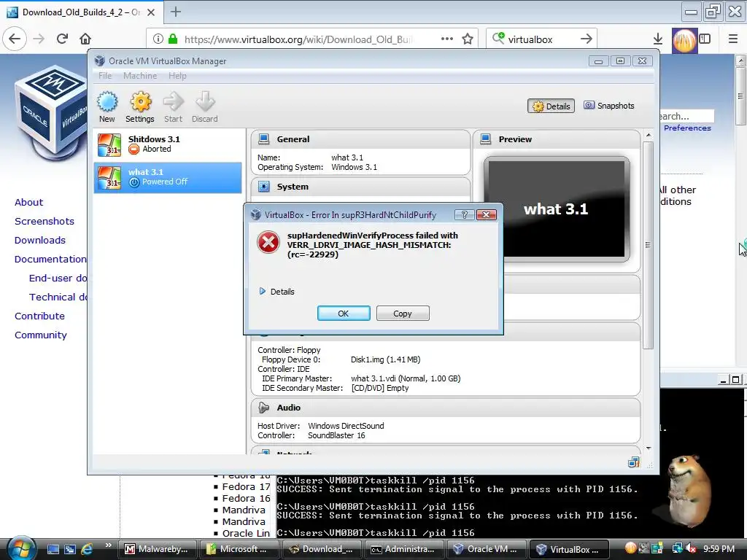Image resolution: width=747 pixels, height=560 pixels.
Task: Click Copy in the error dialog
Action: [x=403, y=314]
